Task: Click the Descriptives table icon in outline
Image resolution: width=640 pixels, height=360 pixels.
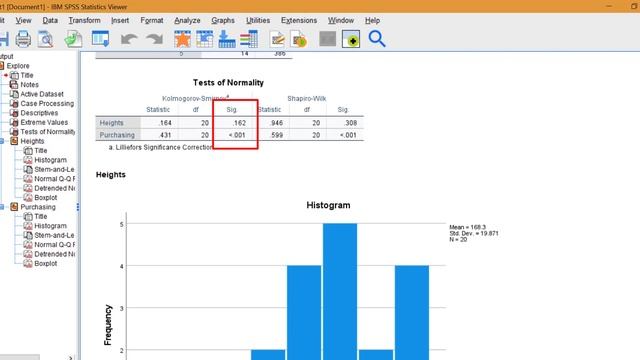Action: coord(14,113)
